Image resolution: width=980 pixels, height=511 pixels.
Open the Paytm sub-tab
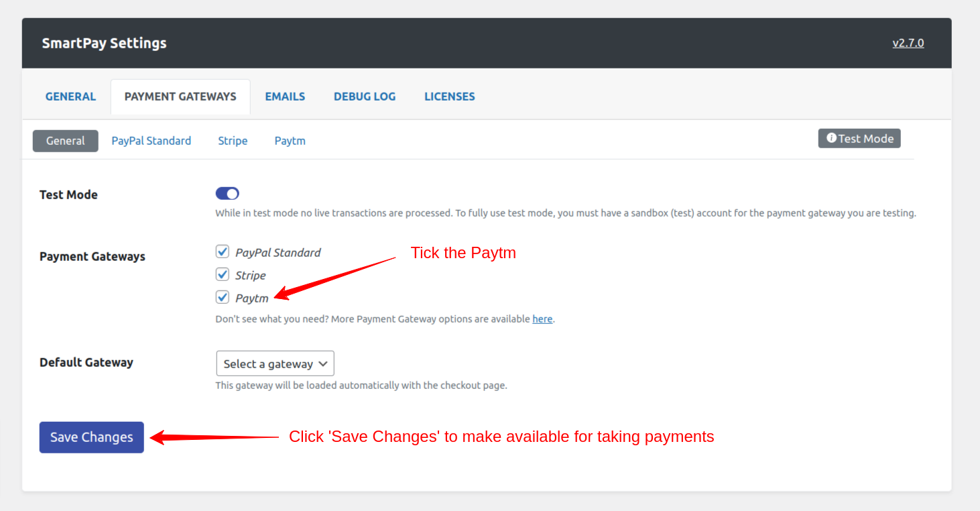click(x=290, y=141)
